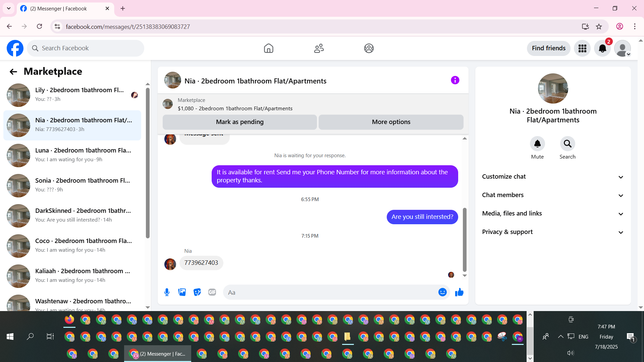Install app icon in the address bar

coord(585,26)
